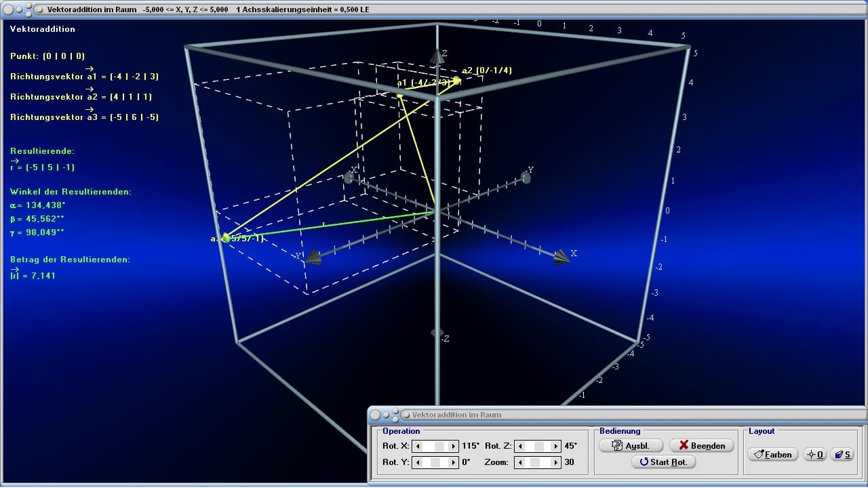Click the control panel title Vektoraddition im Raum
This screenshot has height=488, width=868.
click(x=456, y=414)
